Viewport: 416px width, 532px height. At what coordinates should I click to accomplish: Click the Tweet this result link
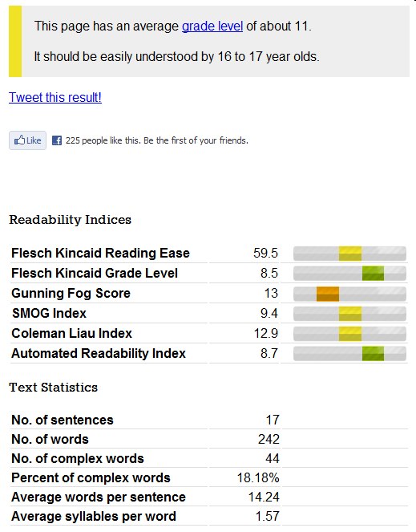coord(55,97)
